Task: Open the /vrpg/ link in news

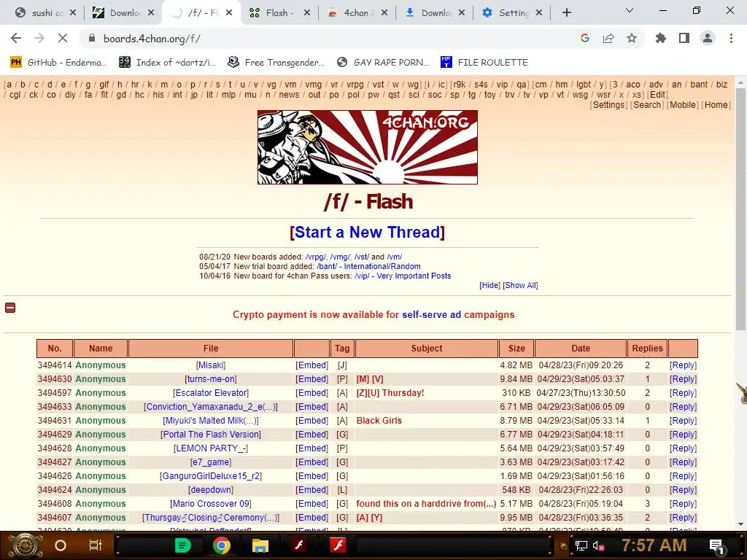Action: tap(316, 257)
